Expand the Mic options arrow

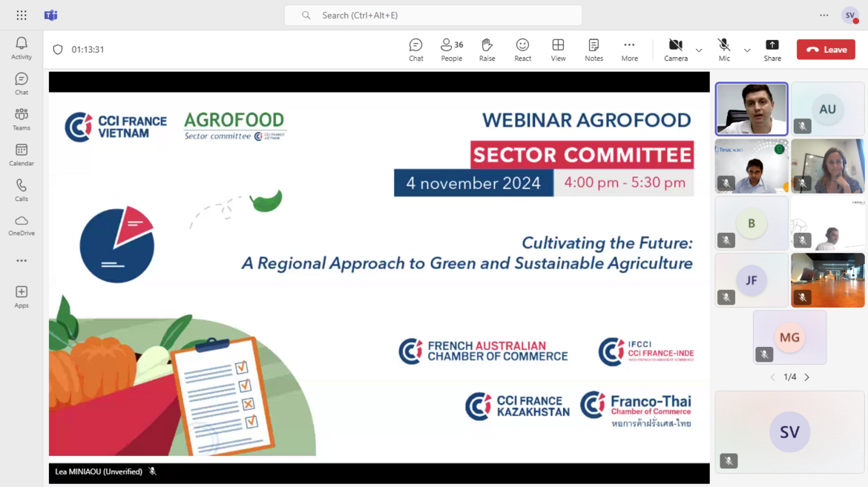pyautogui.click(x=747, y=50)
